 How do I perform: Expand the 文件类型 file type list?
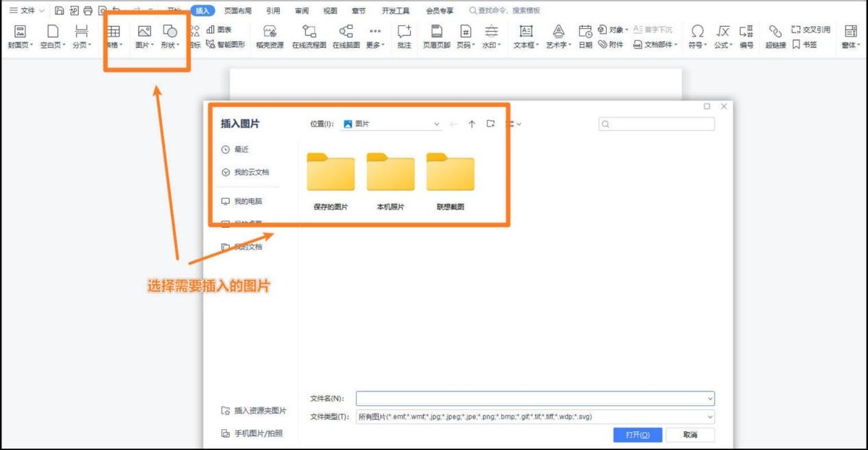click(x=709, y=416)
